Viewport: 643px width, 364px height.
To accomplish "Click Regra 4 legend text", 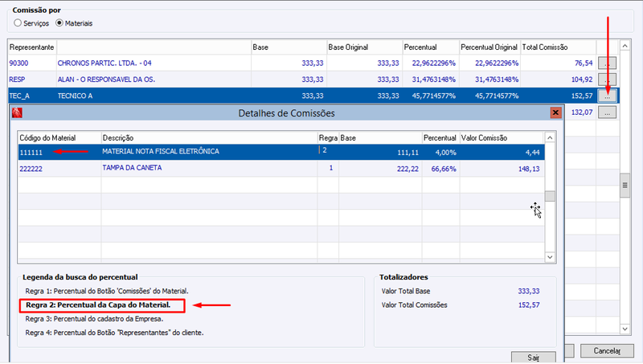I will point(114,333).
